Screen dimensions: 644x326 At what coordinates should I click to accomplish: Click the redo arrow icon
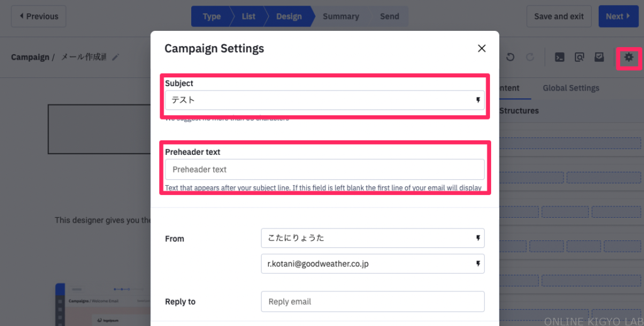(x=530, y=57)
